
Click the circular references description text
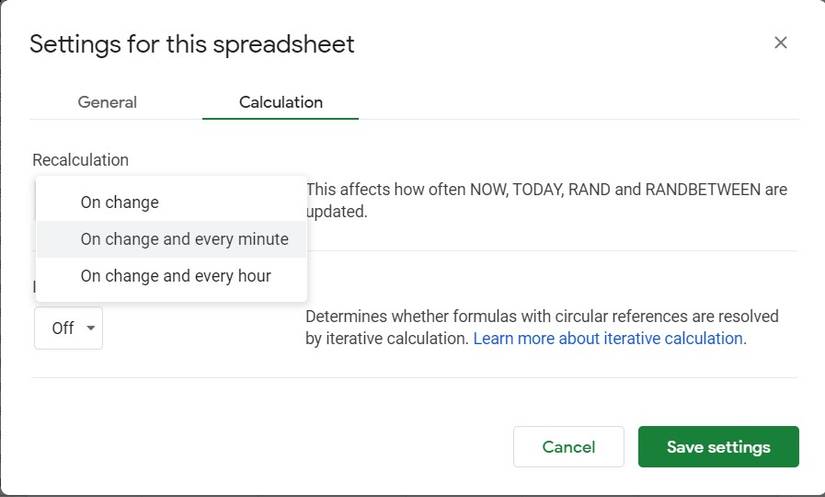541,316
